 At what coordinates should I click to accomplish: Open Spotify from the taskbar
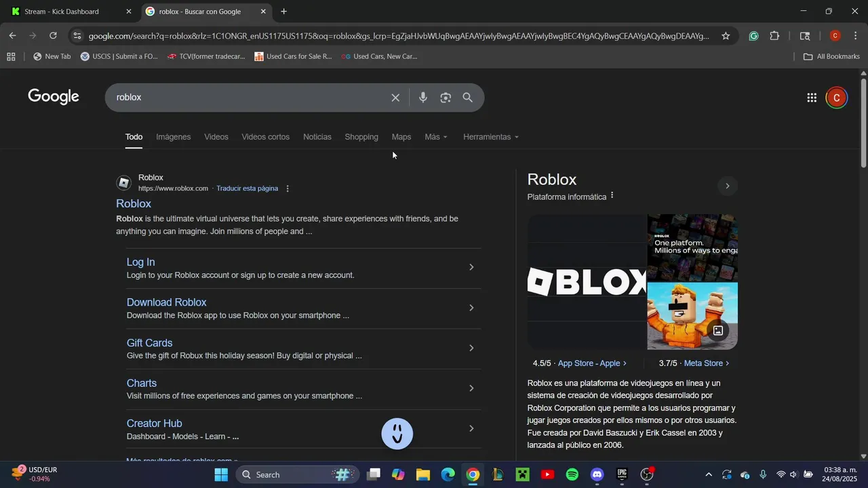[x=572, y=474]
